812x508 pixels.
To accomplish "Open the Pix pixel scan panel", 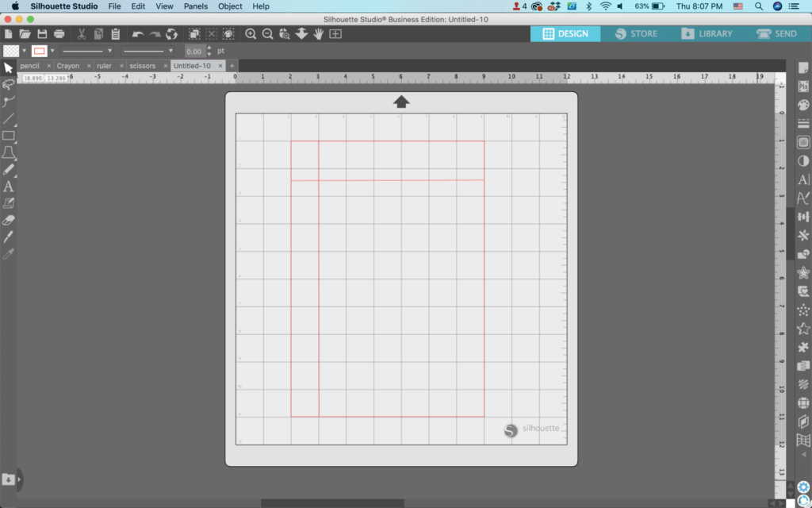I will click(803, 87).
